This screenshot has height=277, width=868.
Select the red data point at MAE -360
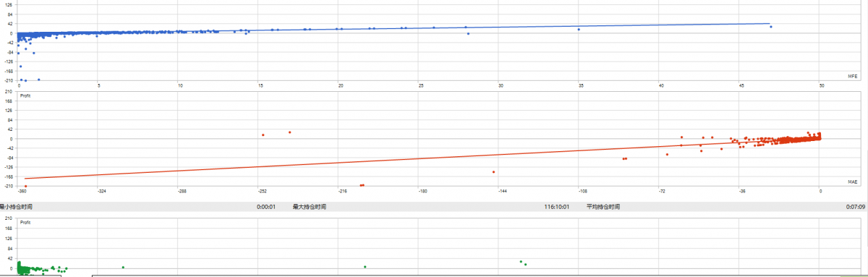[x=25, y=186]
